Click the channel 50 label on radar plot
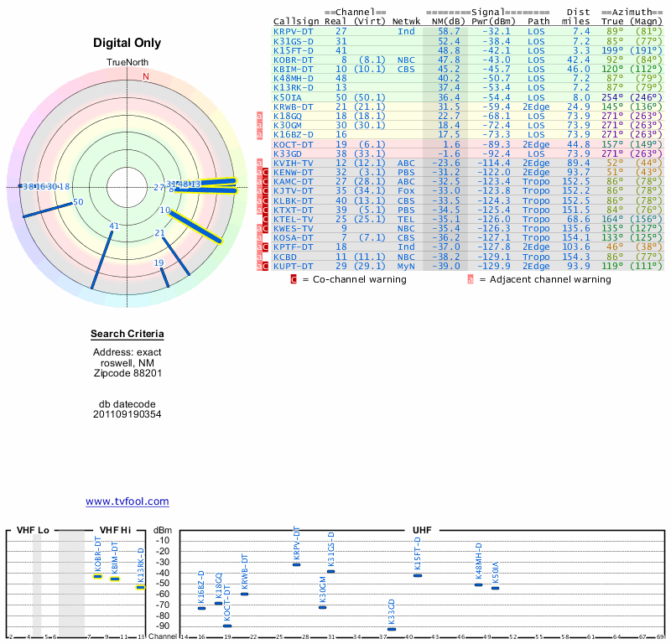 pos(78,202)
